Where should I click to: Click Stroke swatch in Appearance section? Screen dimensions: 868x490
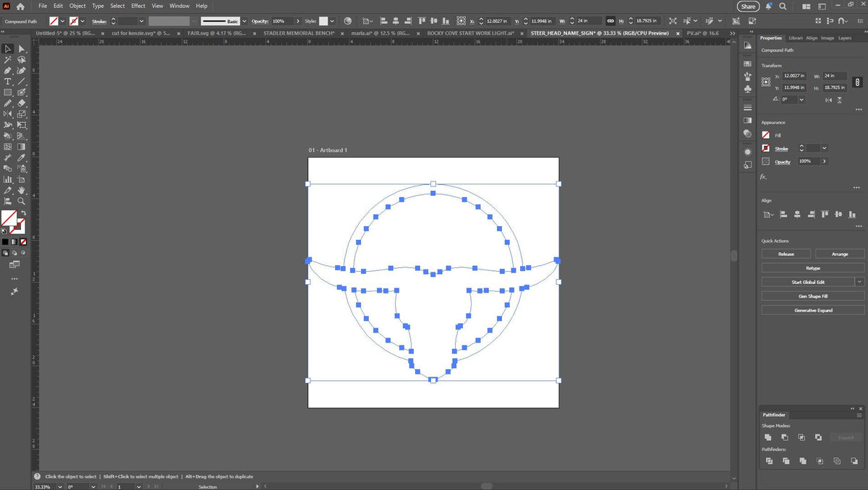(x=766, y=148)
